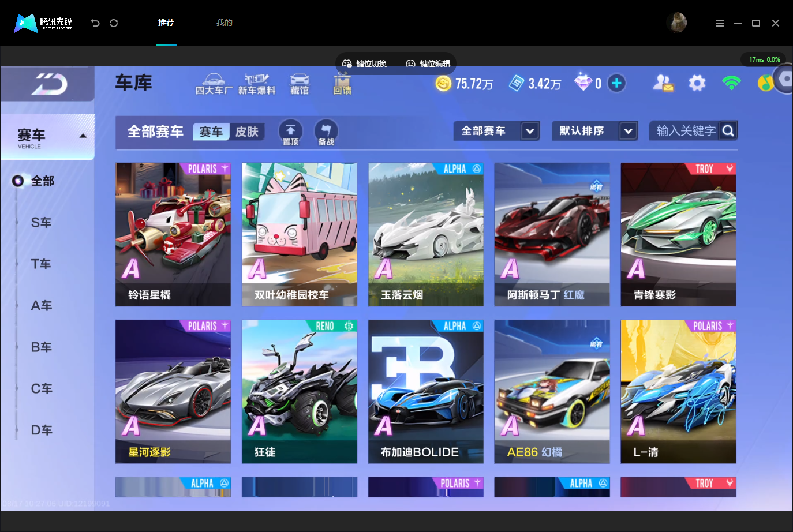793x532 pixels.
Task: Click the 置顶 pin-to-top button
Action: 291,133
